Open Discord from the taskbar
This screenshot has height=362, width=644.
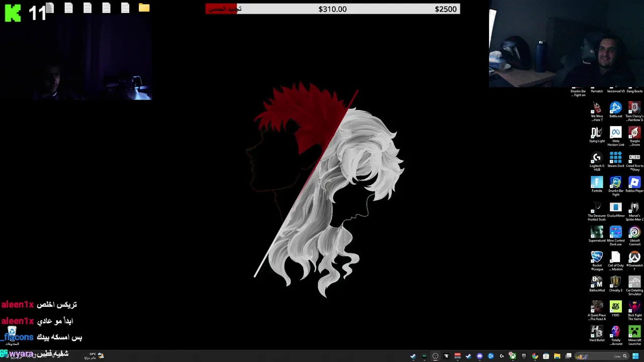[x=479, y=356]
